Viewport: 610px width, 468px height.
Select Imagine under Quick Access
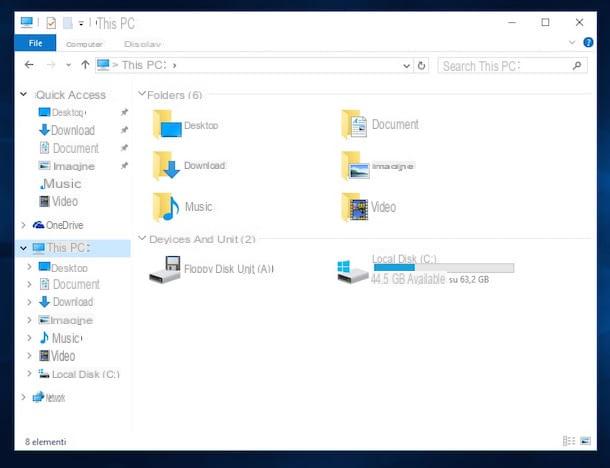coord(67,166)
